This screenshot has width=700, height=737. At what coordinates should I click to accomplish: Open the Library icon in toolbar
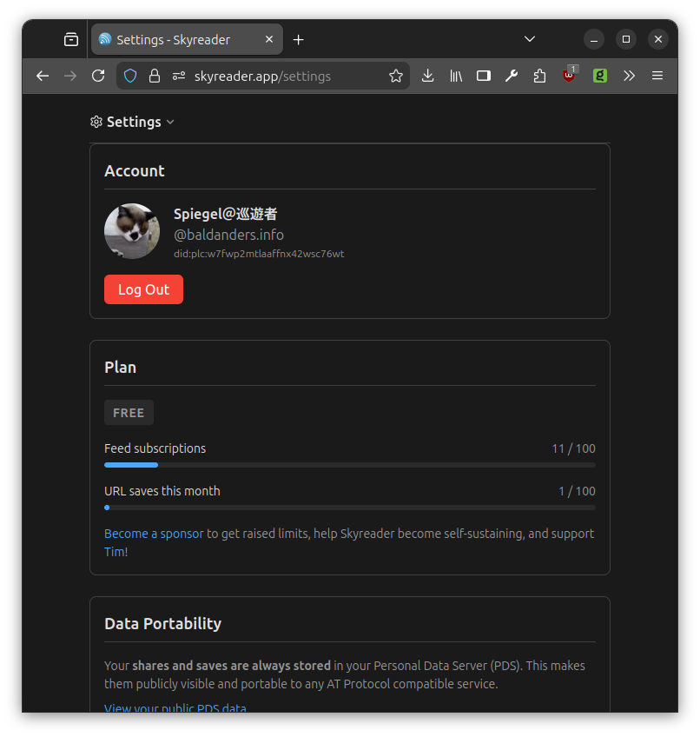455,76
